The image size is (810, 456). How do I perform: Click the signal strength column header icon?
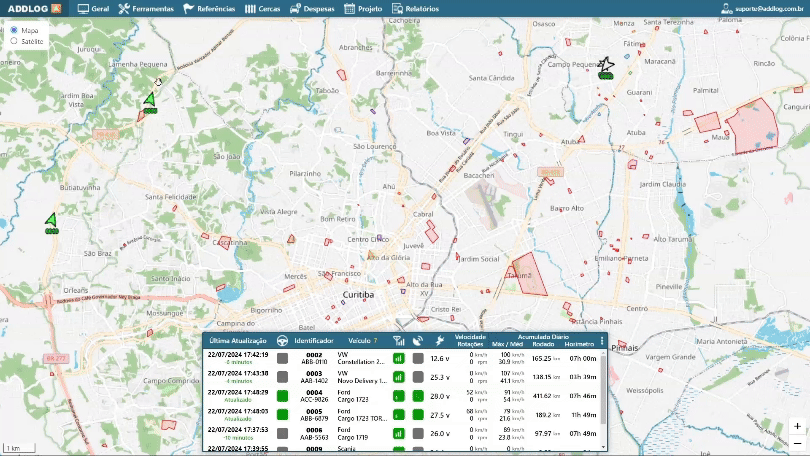tap(399, 341)
